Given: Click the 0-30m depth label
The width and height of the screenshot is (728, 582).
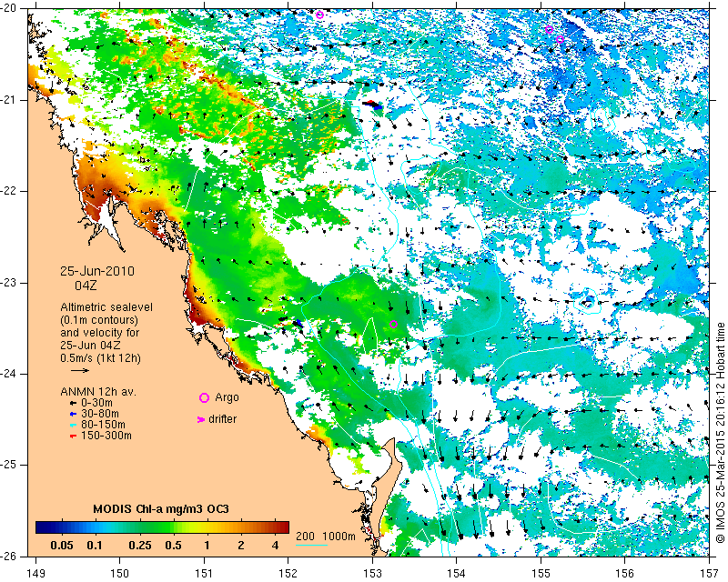Looking at the screenshot, I should [x=96, y=404].
